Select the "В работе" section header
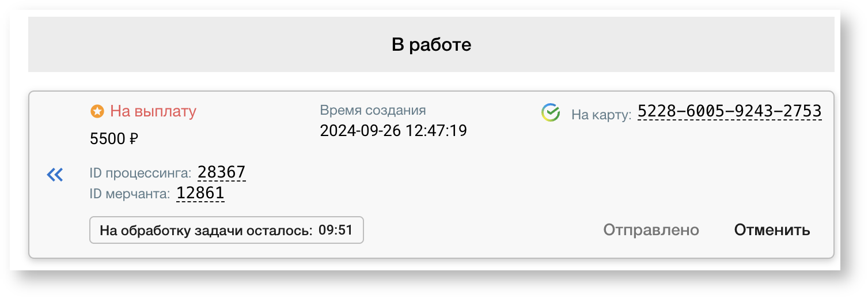868x298 pixels. (431, 44)
